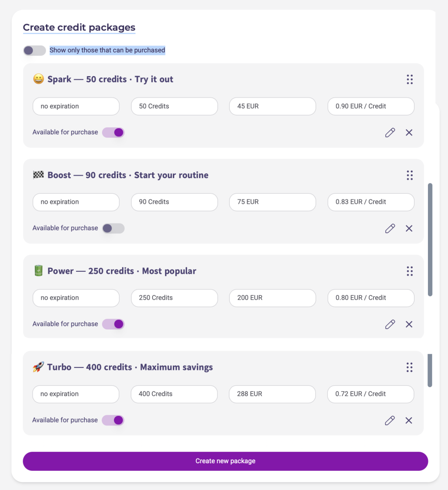Click the Spark package drag handle dots
The height and width of the screenshot is (490, 448).
click(410, 79)
